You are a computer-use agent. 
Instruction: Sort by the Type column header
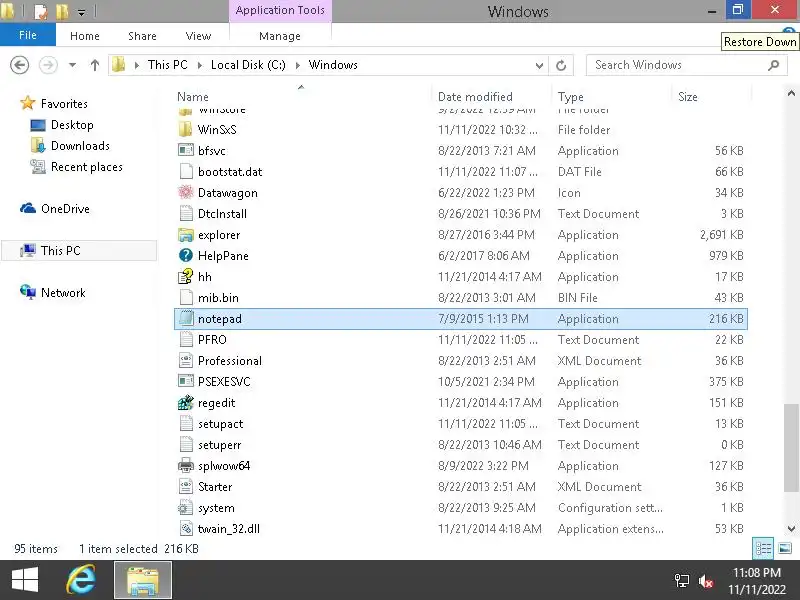tap(571, 96)
